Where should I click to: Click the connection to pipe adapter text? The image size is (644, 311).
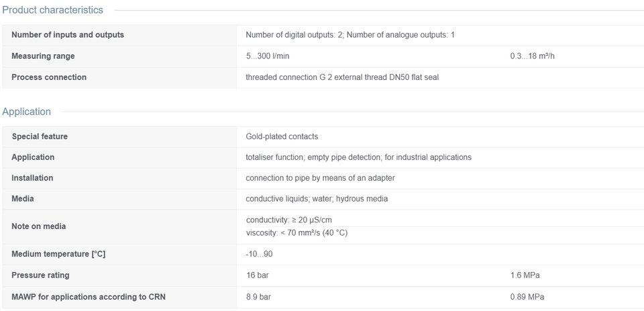(x=321, y=178)
